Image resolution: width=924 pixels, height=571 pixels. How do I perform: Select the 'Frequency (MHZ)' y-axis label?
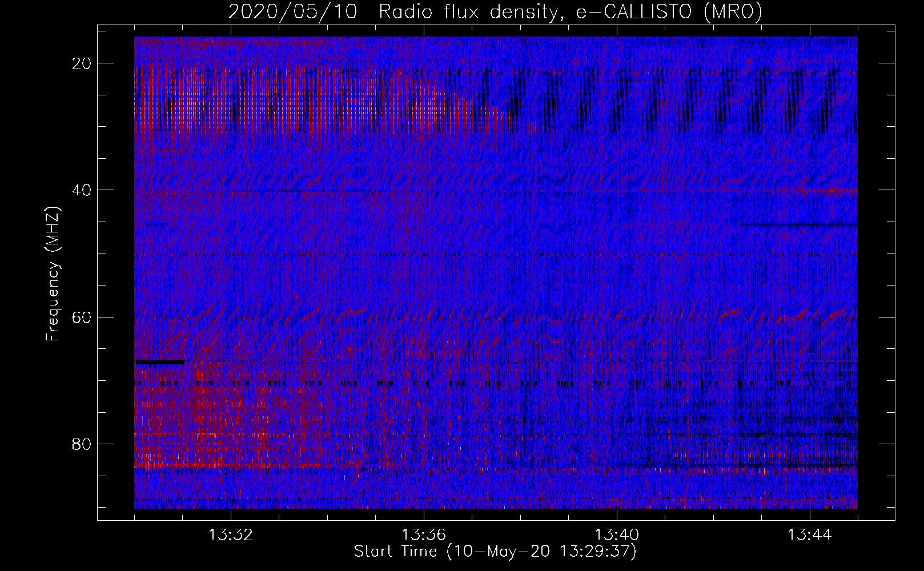(53, 275)
